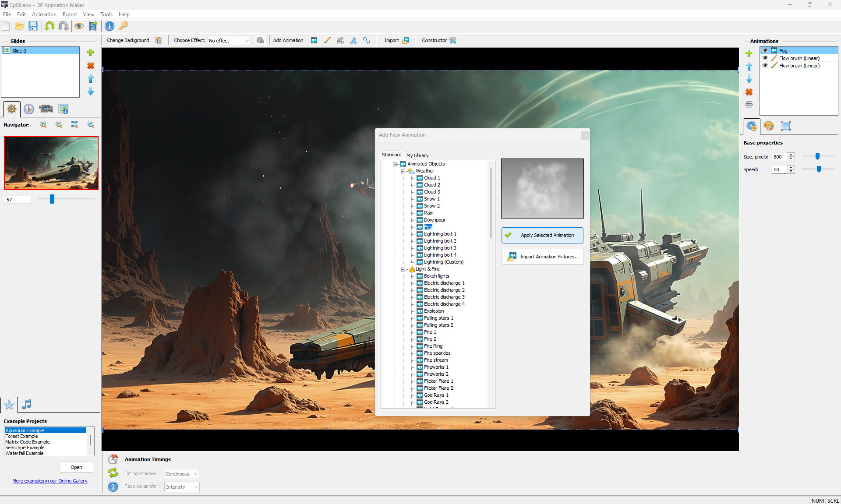Hide the Fog animation via its eye icon

pyautogui.click(x=765, y=51)
